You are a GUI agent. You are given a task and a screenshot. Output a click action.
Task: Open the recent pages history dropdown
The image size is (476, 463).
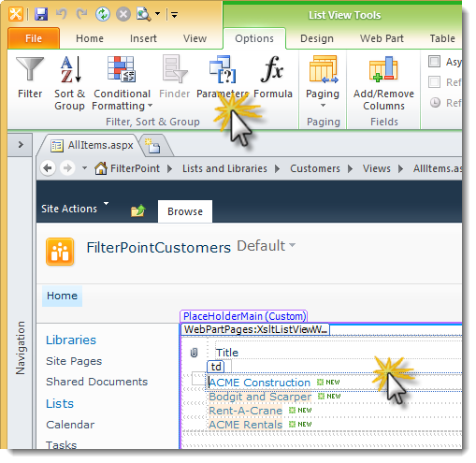(x=84, y=168)
